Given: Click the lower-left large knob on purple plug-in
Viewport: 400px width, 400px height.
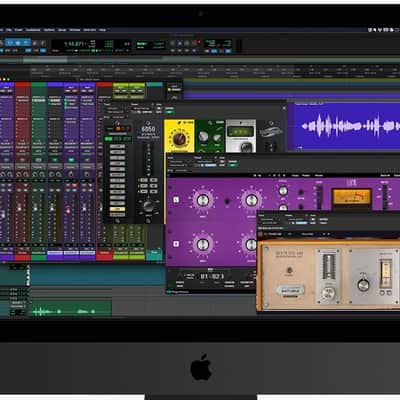Looking at the screenshot, I should point(203,245).
